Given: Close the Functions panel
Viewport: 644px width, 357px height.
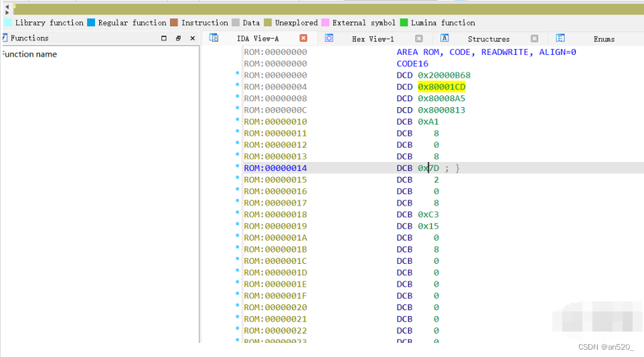Looking at the screenshot, I should point(193,38).
